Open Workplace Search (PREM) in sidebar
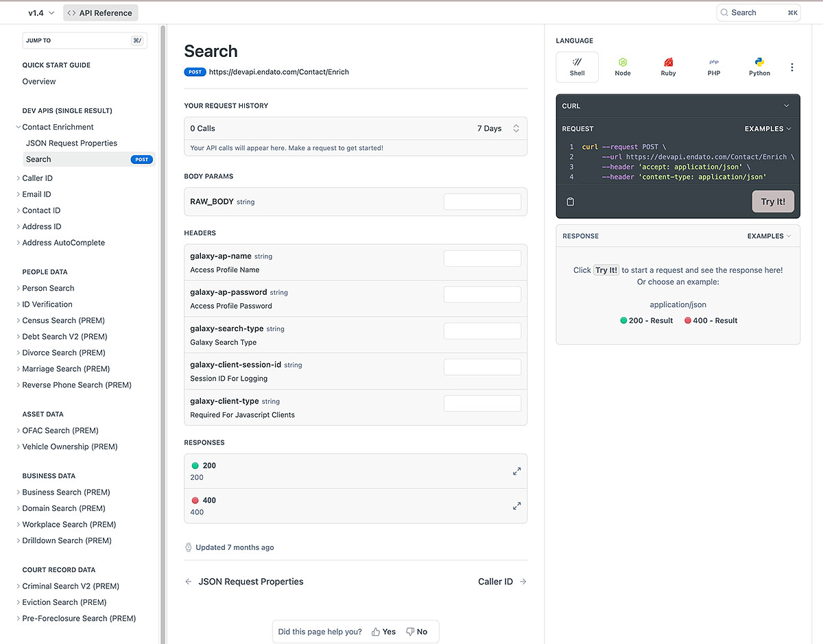Viewport: 823px width, 644px height. point(69,525)
